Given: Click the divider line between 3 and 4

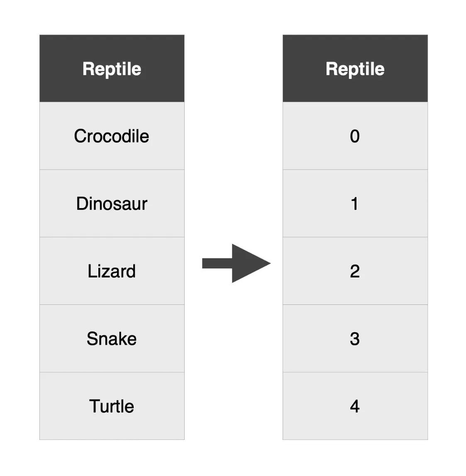Looking at the screenshot, I should (355, 372).
